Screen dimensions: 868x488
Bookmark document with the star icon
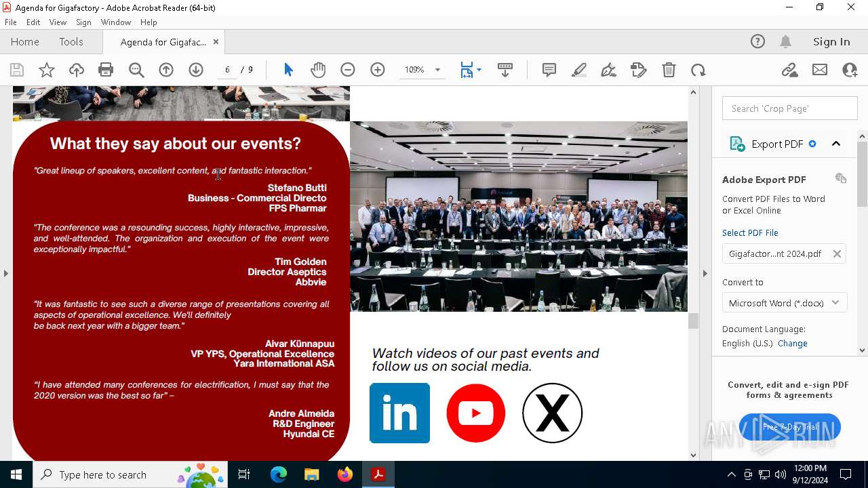[46, 70]
